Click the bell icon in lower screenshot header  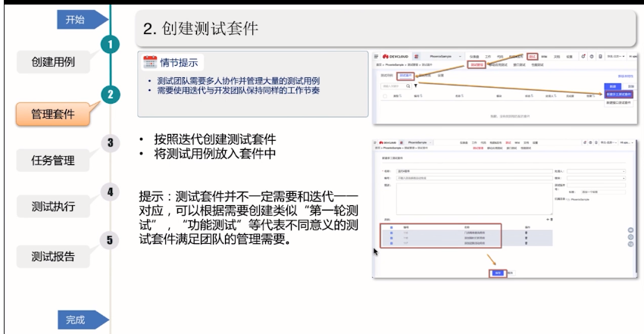coord(585,143)
